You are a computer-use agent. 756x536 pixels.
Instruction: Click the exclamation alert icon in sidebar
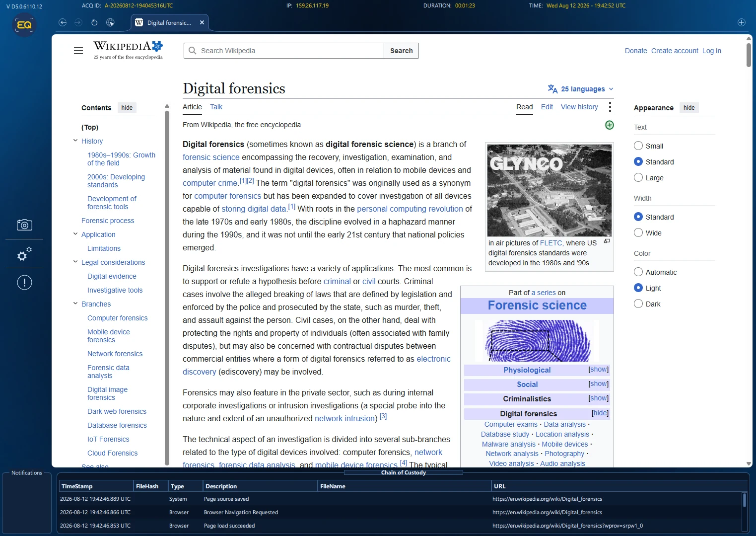tap(24, 283)
